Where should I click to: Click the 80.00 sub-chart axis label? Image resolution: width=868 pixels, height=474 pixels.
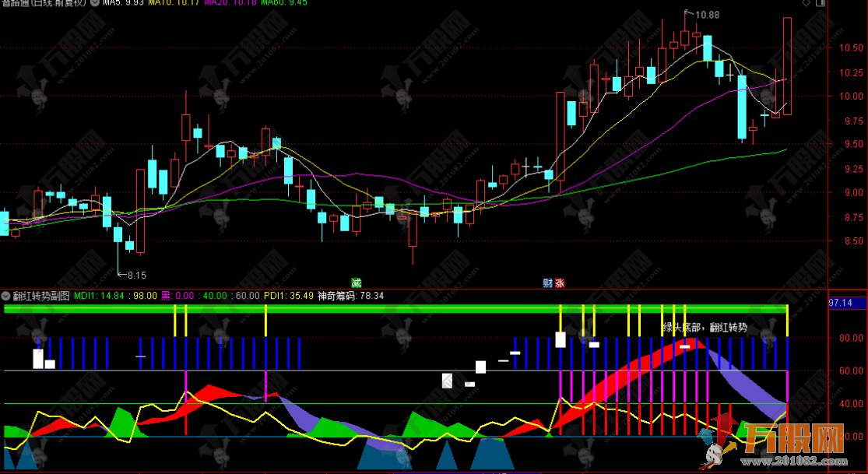pyautogui.click(x=851, y=337)
